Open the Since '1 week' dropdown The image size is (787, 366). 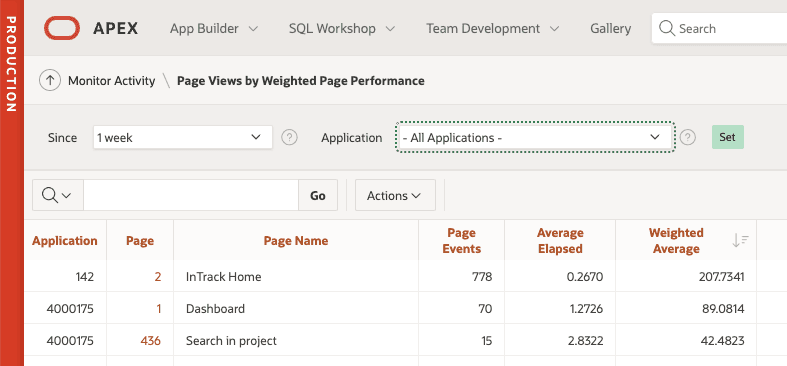(x=183, y=137)
